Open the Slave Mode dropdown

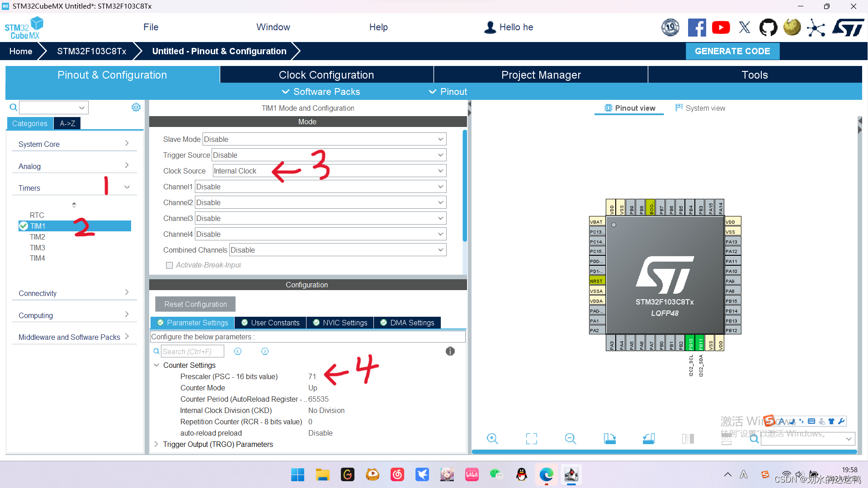(x=324, y=139)
